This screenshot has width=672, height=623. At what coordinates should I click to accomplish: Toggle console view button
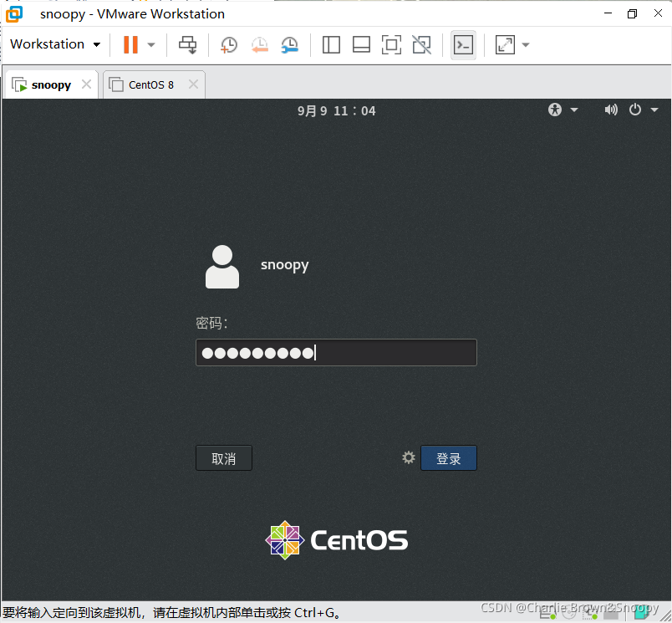pos(463,44)
